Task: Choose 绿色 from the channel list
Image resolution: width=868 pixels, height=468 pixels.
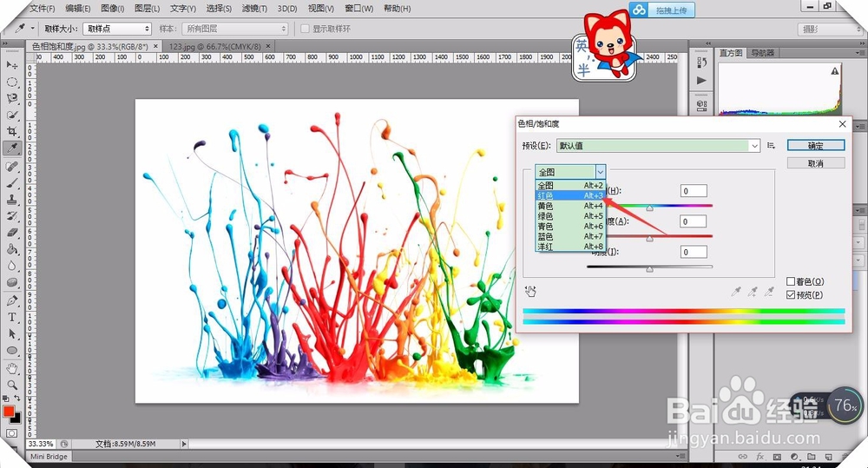Action: (x=571, y=216)
